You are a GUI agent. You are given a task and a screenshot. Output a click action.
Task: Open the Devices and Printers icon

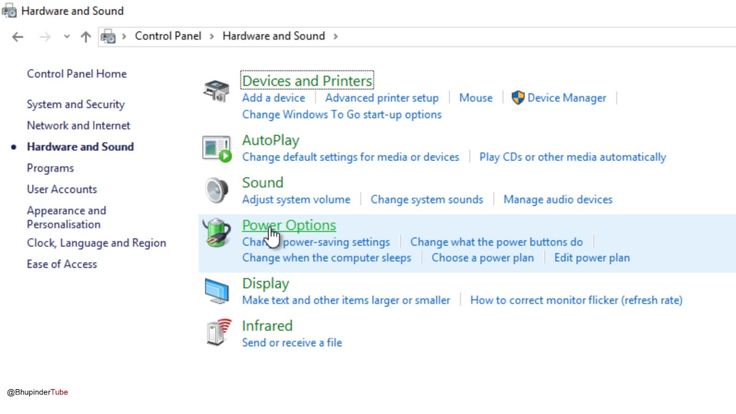point(216,91)
